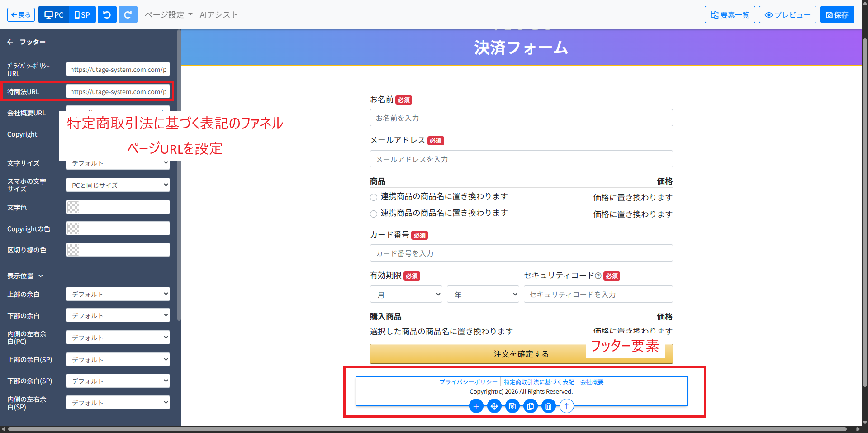This screenshot has height=433, width=868.
Task: Click the プレビュー preview button
Action: click(787, 15)
